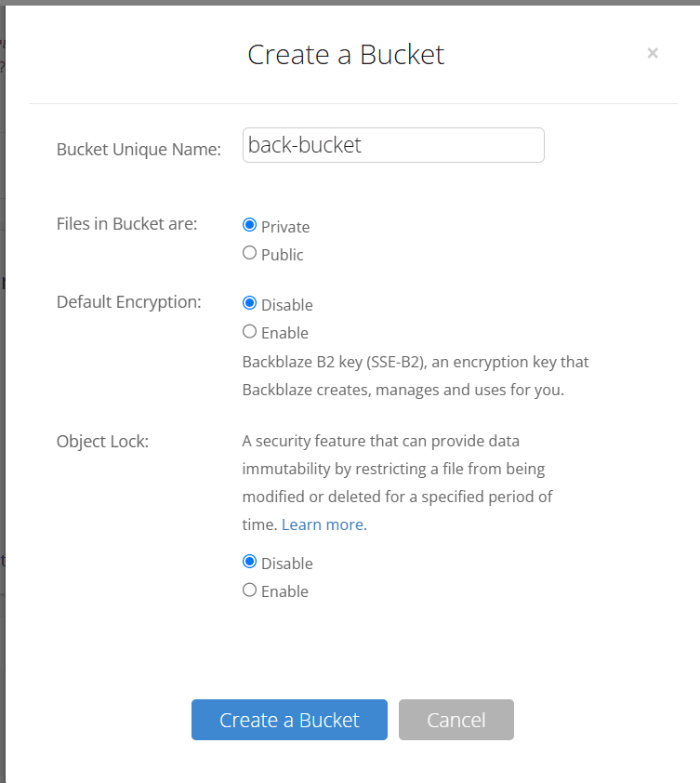Disable Default Encryption

click(x=249, y=301)
